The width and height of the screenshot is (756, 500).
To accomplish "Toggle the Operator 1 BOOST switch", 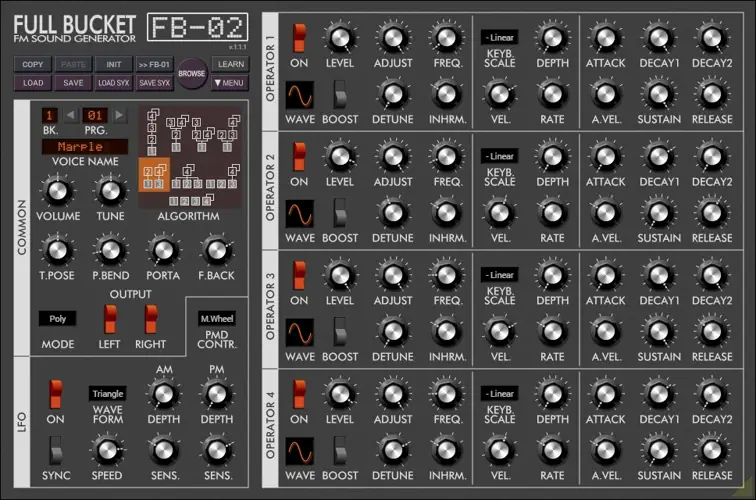I will (340, 96).
